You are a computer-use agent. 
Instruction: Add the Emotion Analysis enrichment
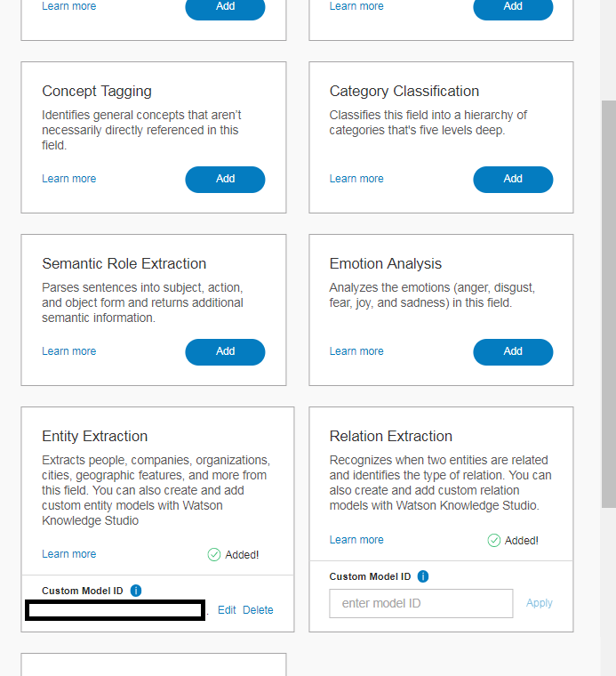[513, 351]
